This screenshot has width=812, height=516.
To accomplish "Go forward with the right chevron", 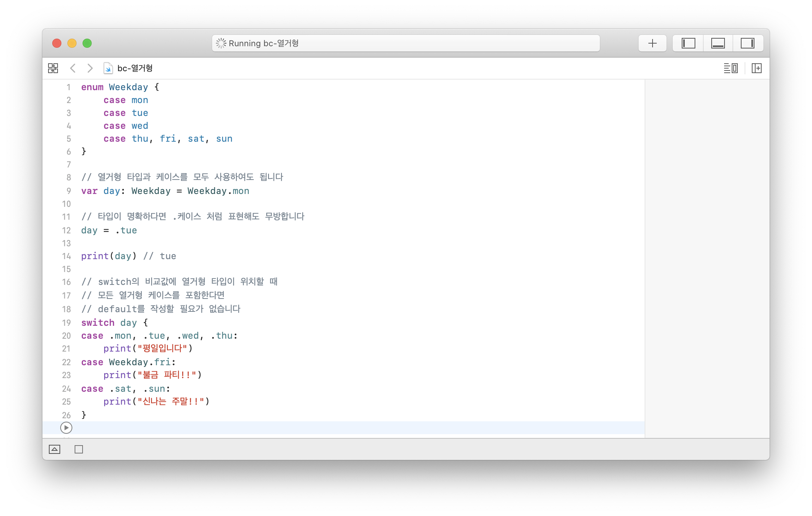I will point(90,68).
